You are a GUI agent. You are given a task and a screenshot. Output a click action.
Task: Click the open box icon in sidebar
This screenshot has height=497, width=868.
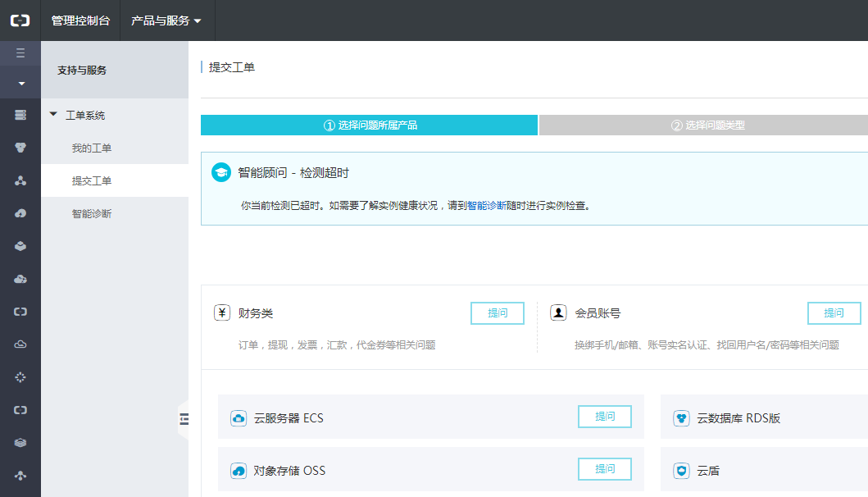coord(20,246)
